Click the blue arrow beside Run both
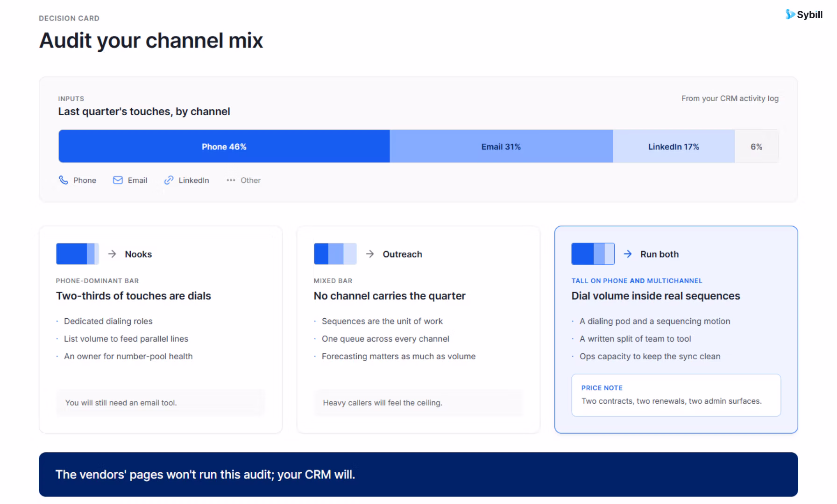The width and height of the screenshot is (837, 504). click(x=628, y=254)
